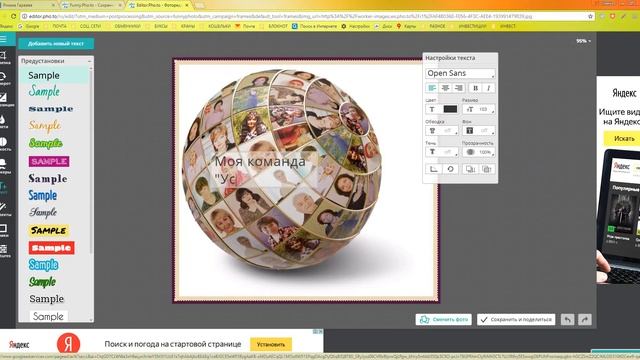Select the red-background Sample preset
Screen dimensions: 640x360
pos(51,248)
